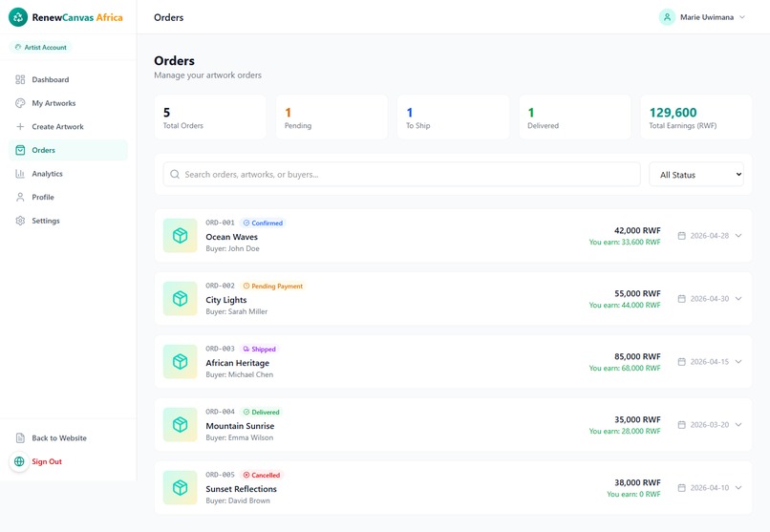The height and width of the screenshot is (532, 770).
Task: Open the All Status filter dropdown
Action: [x=696, y=175]
